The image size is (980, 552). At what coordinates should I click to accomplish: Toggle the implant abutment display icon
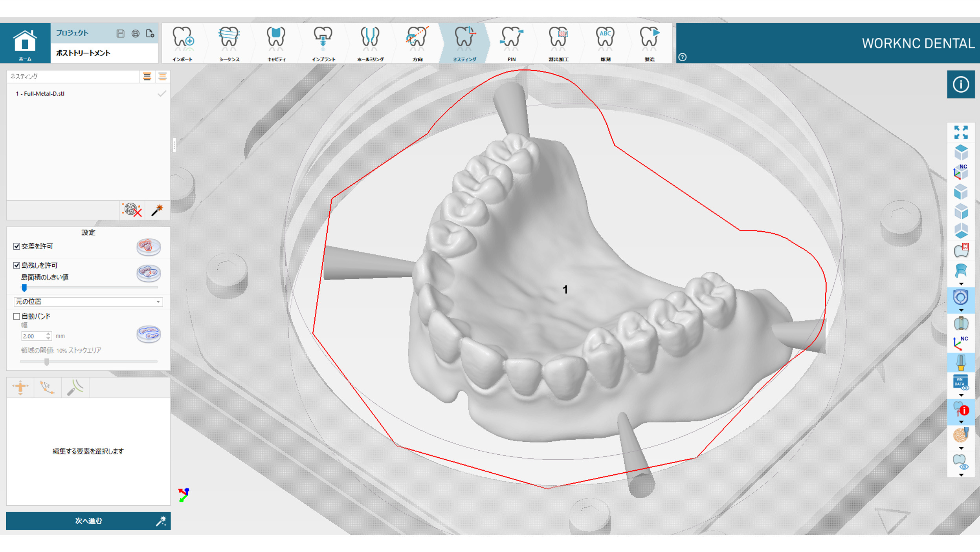click(x=961, y=363)
